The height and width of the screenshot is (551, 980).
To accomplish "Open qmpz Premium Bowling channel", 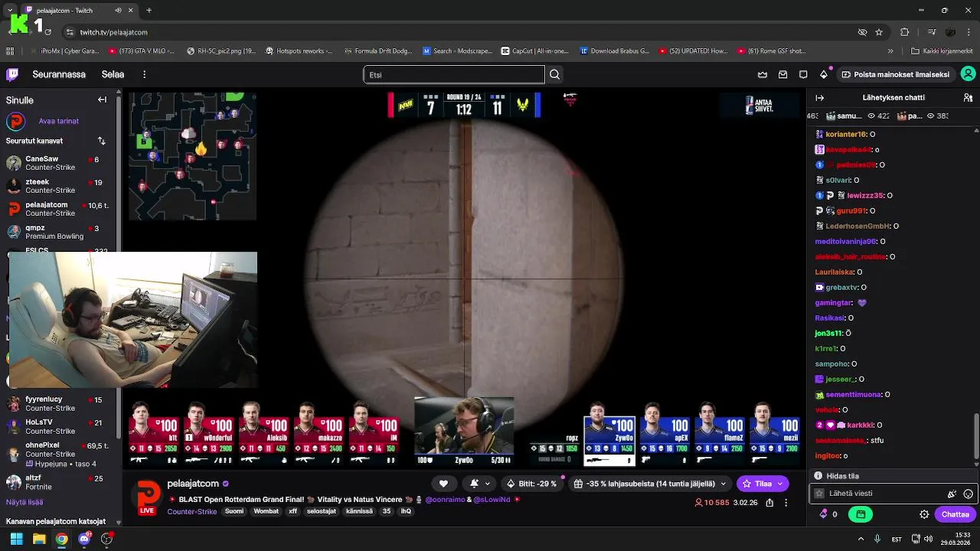I will click(x=58, y=232).
